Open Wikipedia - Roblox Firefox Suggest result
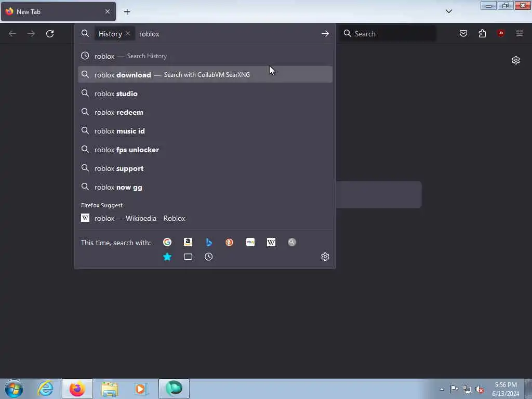532x399 pixels. pyautogui.click(x=205, y=218)
